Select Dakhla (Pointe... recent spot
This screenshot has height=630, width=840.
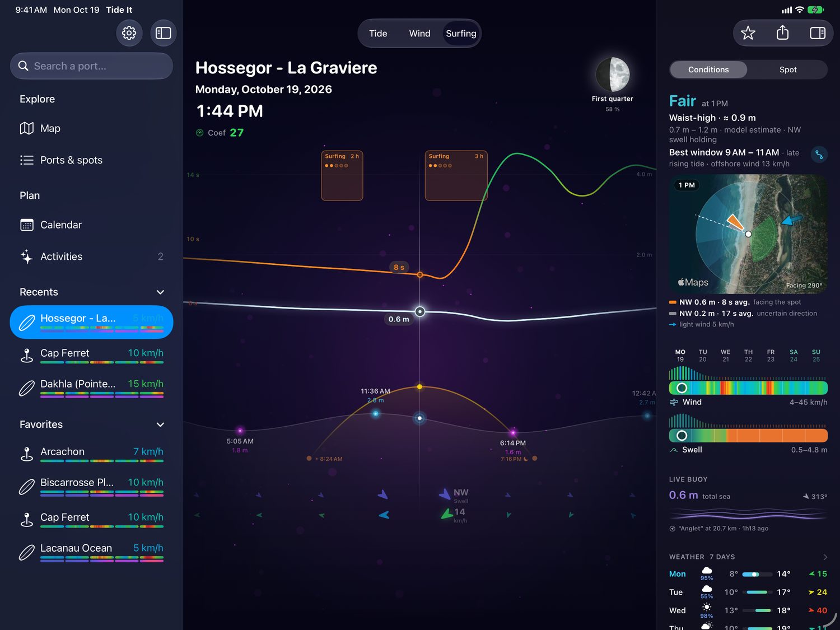point(91,387)
